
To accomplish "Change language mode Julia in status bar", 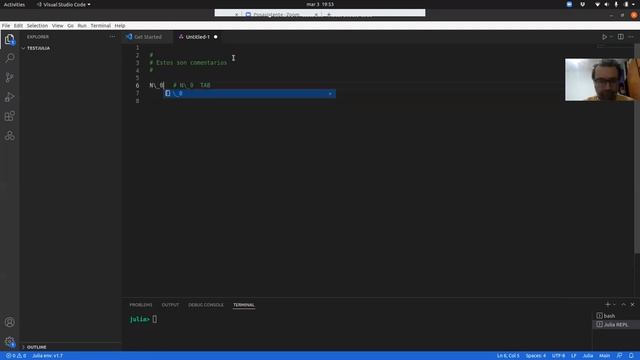I will pyautogui.click(x=587, y=356).
